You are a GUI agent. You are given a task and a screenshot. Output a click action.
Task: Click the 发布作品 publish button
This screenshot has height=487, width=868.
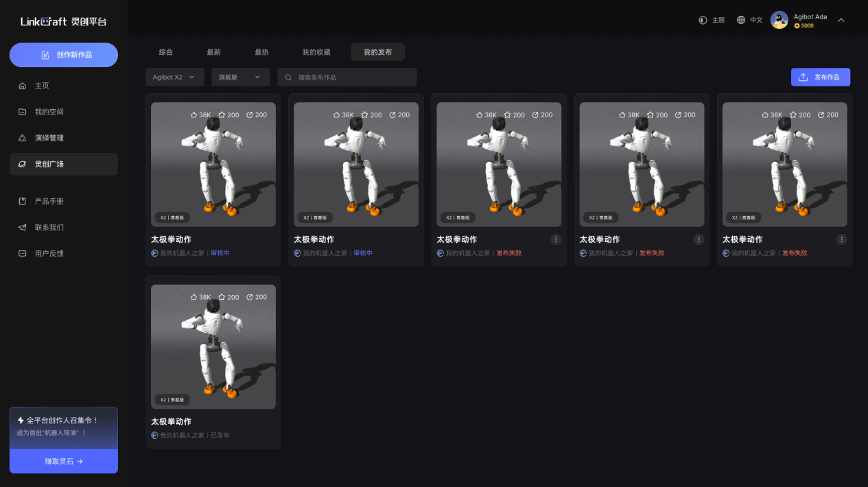click(820, 77)
